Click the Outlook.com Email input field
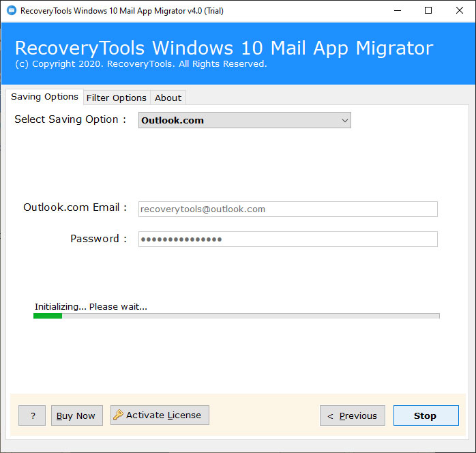This screenshot has height=453, width=476. coord(288,209)
